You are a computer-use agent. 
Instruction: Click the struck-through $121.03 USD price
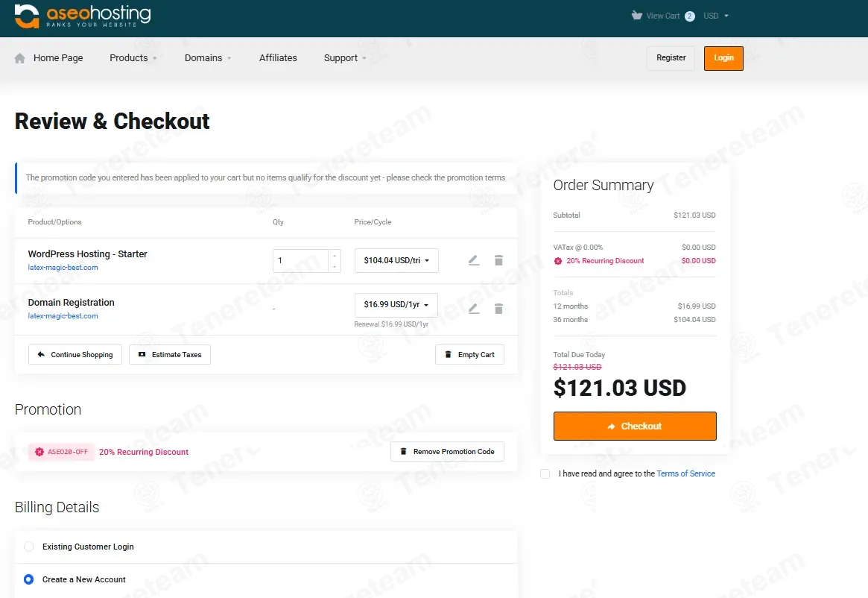(x=577, y=367)
